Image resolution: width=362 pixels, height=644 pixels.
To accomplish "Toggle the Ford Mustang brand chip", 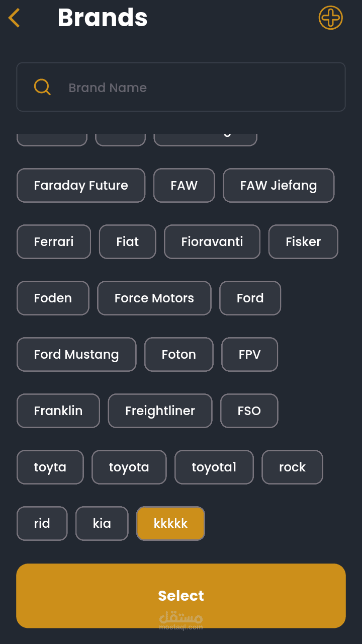I will (x=76, y=354).
